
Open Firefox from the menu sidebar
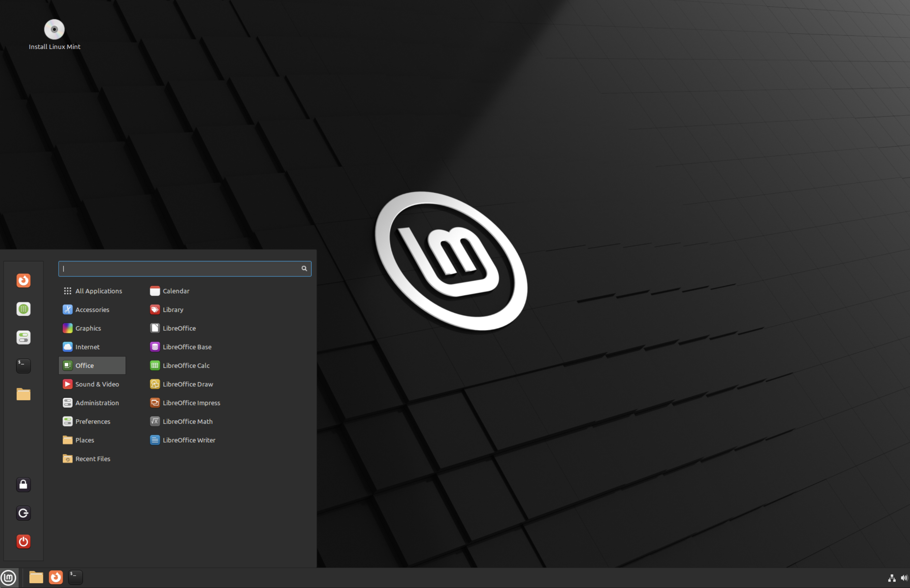(x=23, y=280)
